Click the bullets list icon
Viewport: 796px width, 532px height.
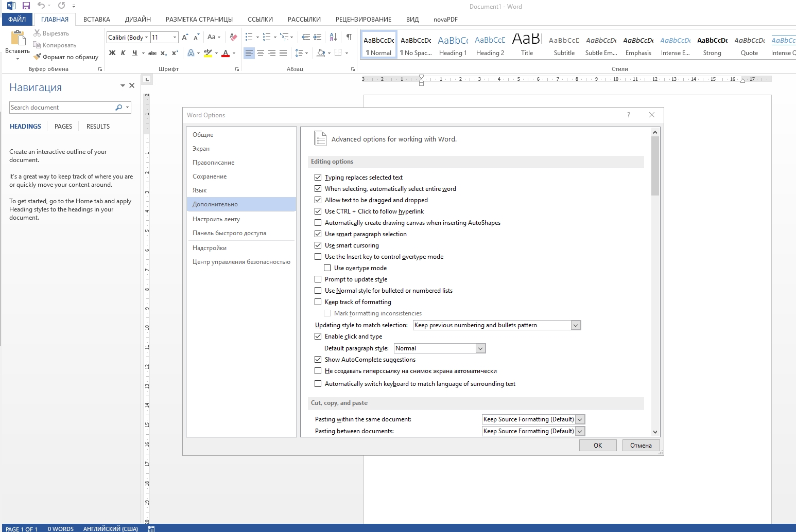[249, 37]
